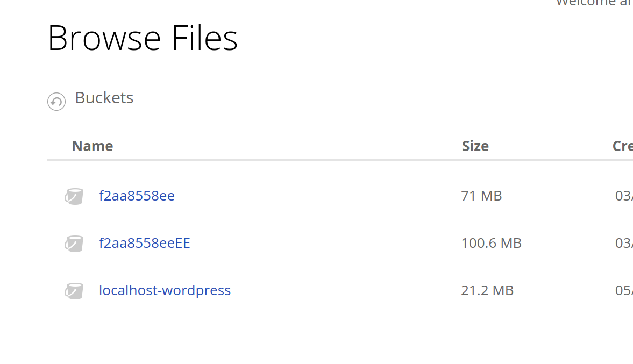Viewport: 633px width, 364px height.
Task: Open the f2aa8558eeEE bucket link
Action: 145,243
